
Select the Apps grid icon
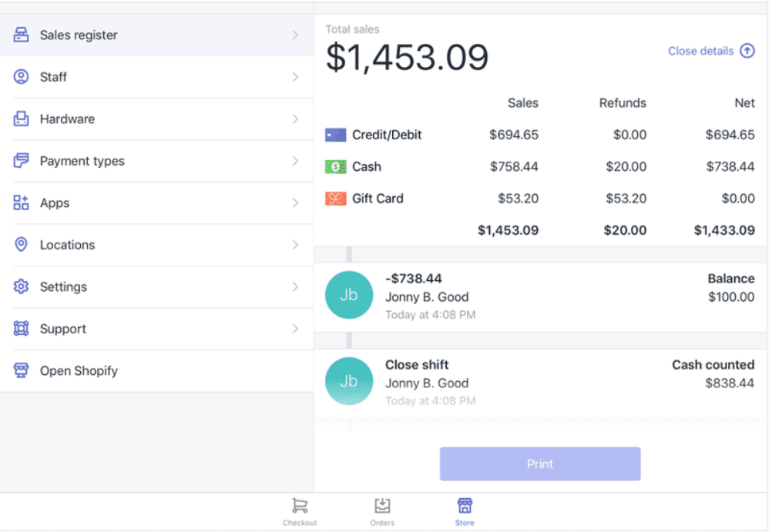pos(21,202)
